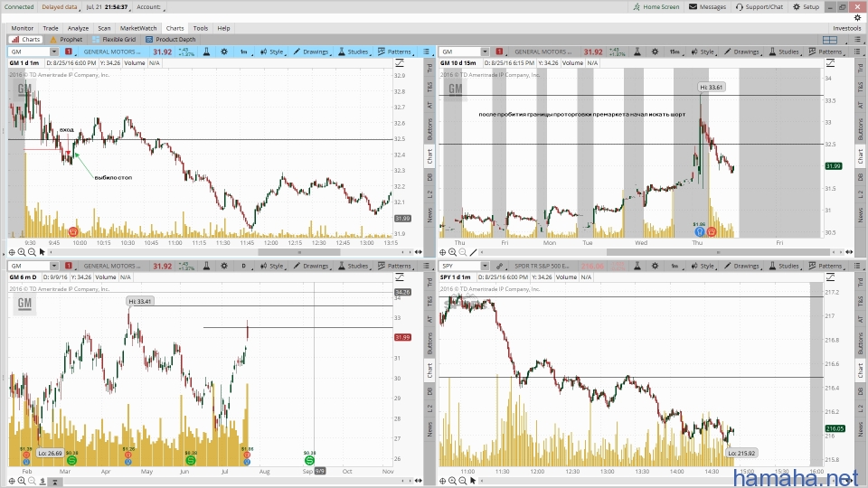
Task: Switch to the Trade tab
Action: coord(51,28)
